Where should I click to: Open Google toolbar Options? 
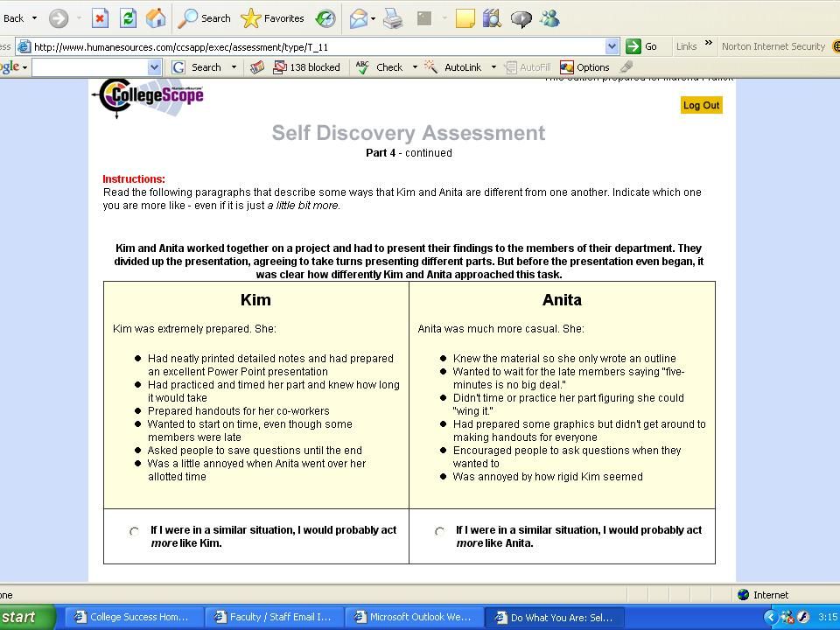(x=584, y=67)
